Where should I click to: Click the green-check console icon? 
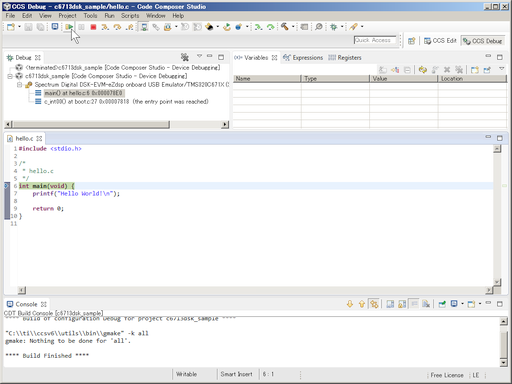[442, 304]
